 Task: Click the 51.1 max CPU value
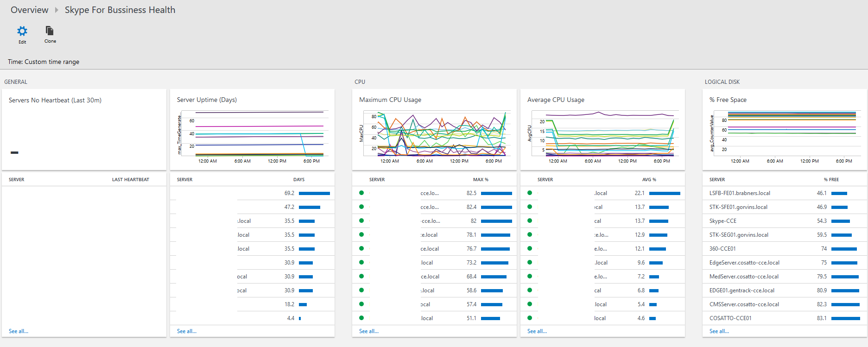471,318
